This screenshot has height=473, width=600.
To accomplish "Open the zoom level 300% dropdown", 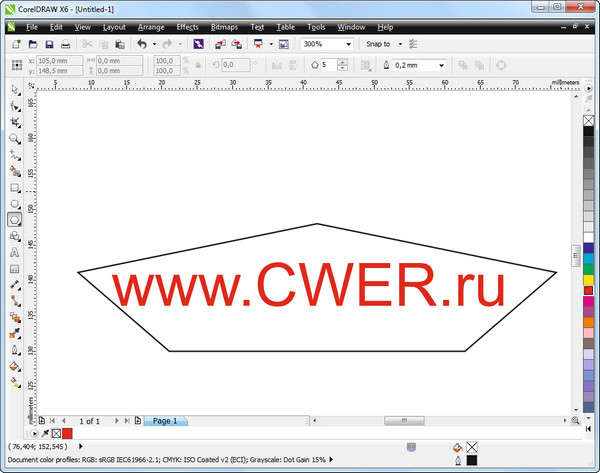I will (348, 45).
